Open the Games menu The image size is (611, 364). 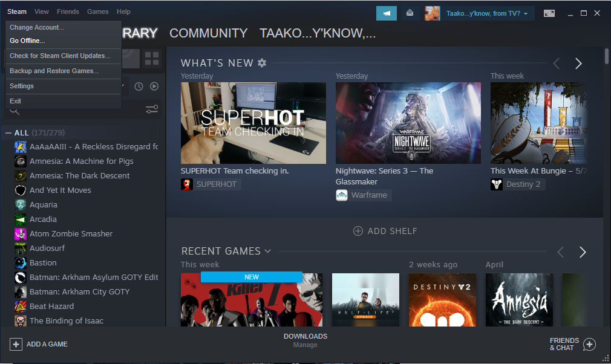pos(98,11)
